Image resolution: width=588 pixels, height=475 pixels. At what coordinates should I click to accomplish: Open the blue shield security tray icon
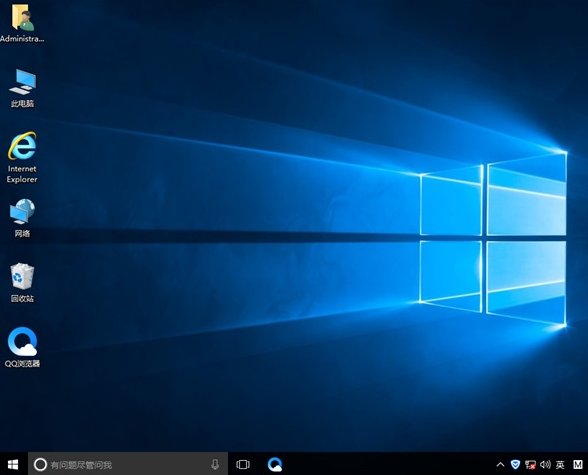(515, 465)
